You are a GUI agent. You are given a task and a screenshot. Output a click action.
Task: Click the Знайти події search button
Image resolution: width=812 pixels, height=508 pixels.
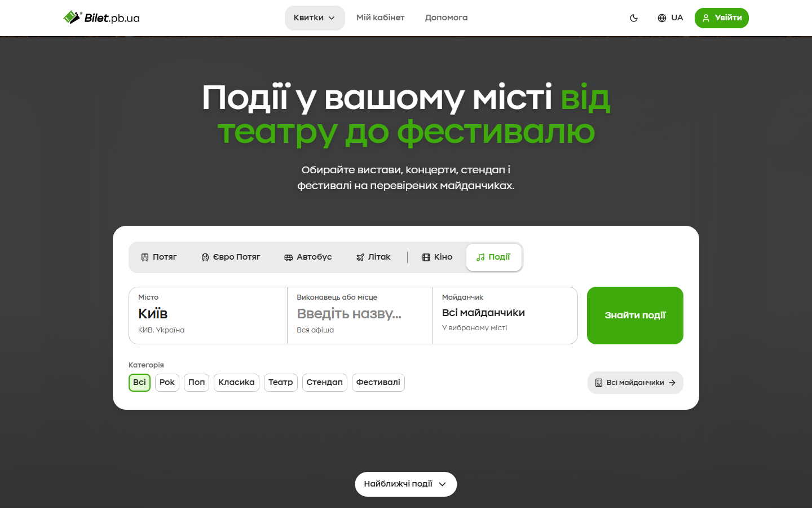(635, 316)
